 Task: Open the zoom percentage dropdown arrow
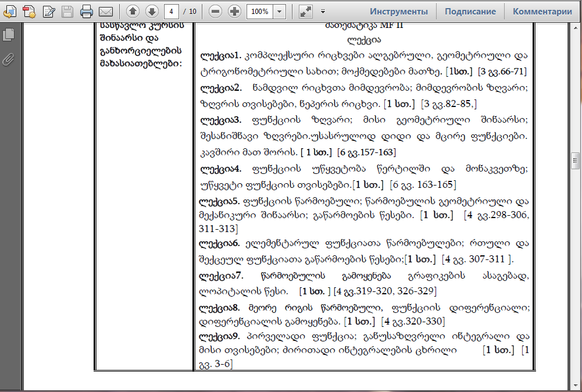click(280, 11)
